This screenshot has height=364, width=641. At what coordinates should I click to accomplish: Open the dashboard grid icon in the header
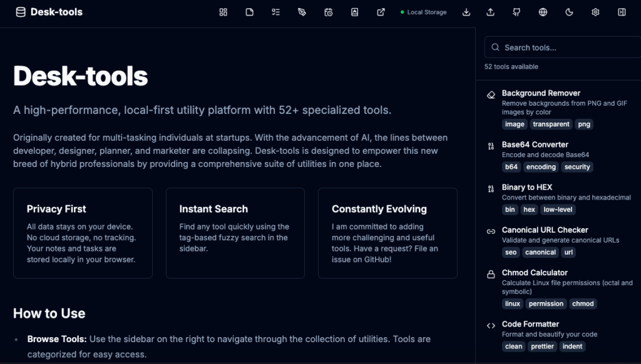click(x=223, y=12)
